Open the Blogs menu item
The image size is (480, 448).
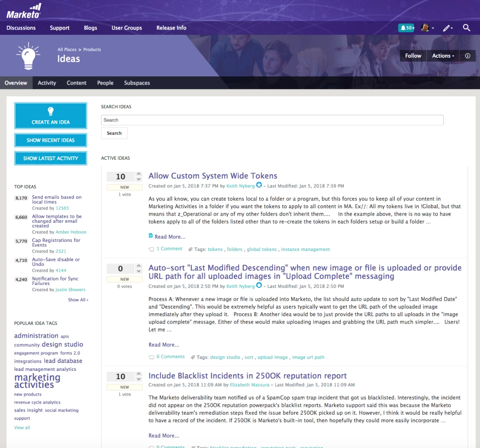point(90,28)
